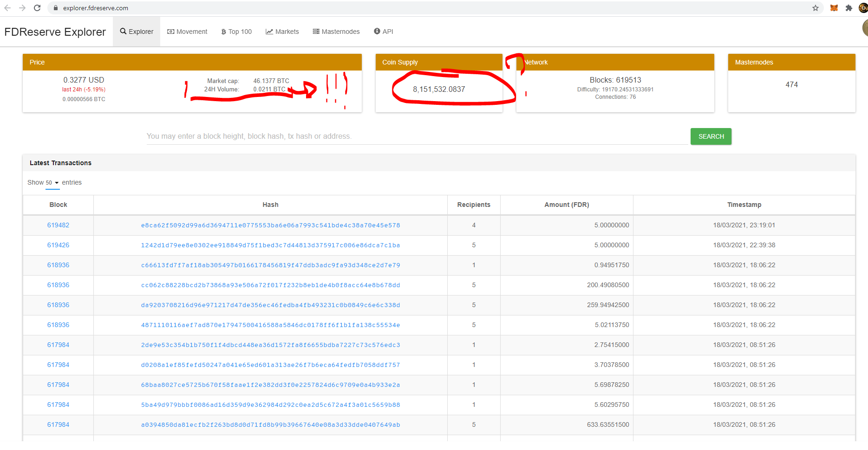868x450 pixels.
Task: Open block 619426
Action: tap(58, 245)
